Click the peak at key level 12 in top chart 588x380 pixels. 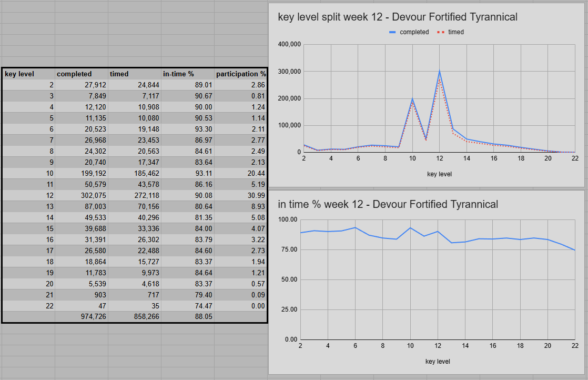439,71
